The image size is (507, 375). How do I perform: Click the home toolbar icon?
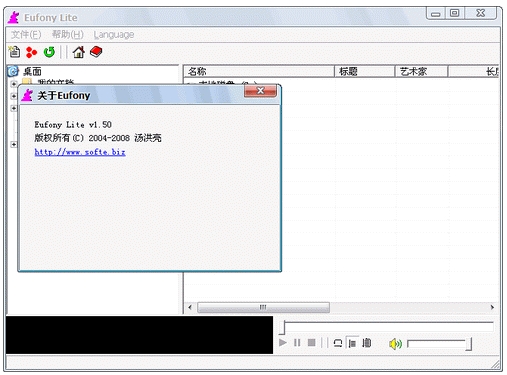pyautogui.click(x=79, y=52)
